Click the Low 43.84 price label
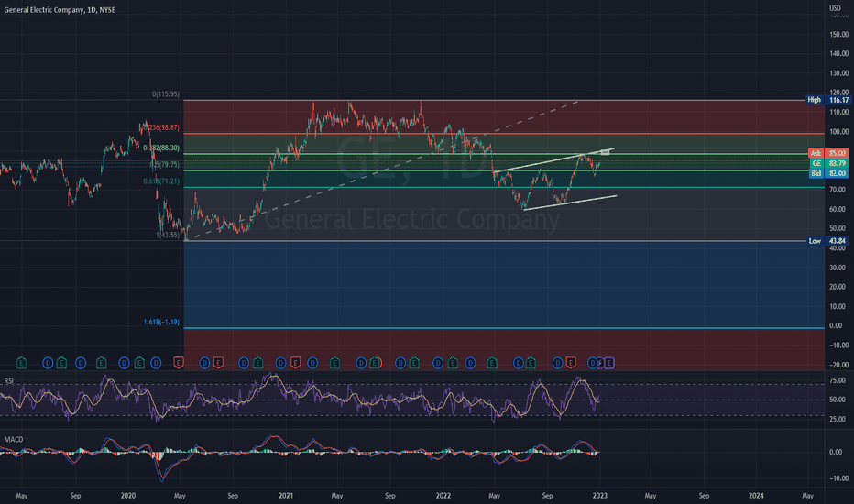 [827, 241]
